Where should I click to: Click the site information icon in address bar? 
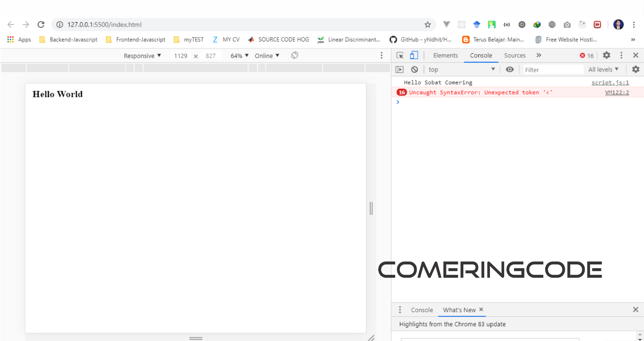[x=60, y=24]
